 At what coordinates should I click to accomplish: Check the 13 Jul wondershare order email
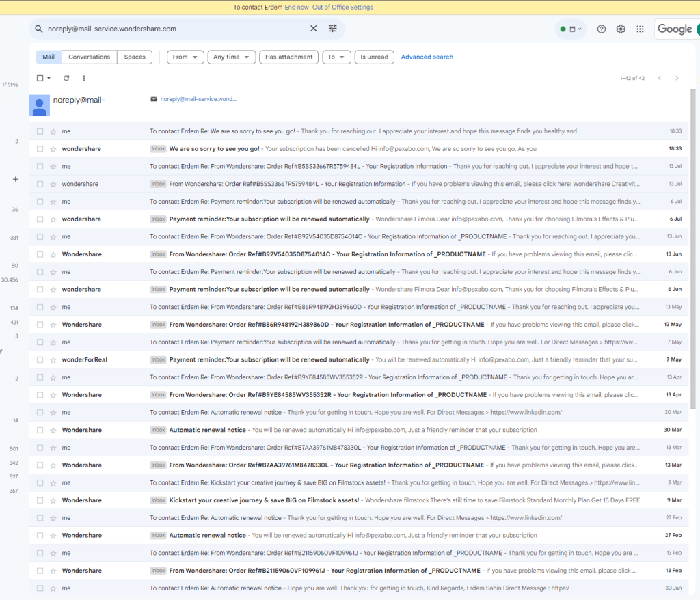[40, 184]
